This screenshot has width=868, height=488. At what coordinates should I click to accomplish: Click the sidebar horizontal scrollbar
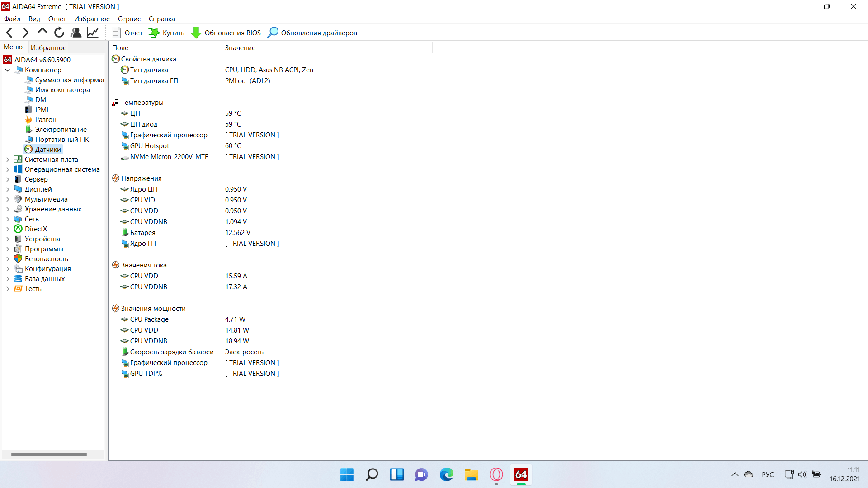(49, 455)
